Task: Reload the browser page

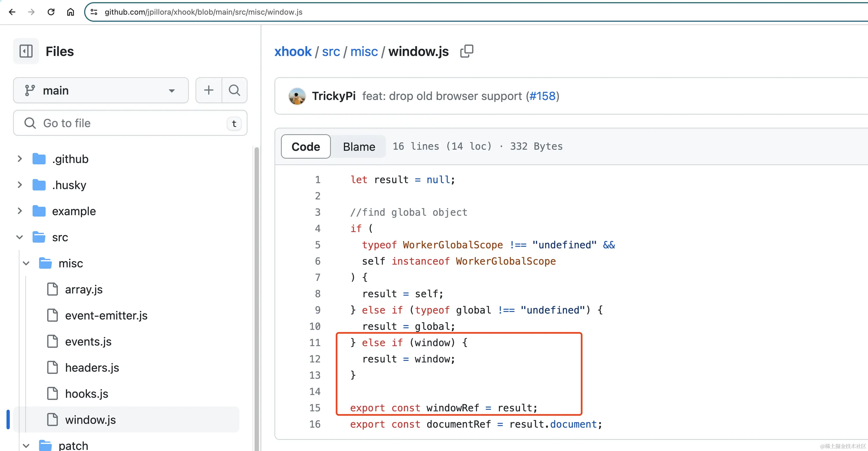Action: pos(51,12)
